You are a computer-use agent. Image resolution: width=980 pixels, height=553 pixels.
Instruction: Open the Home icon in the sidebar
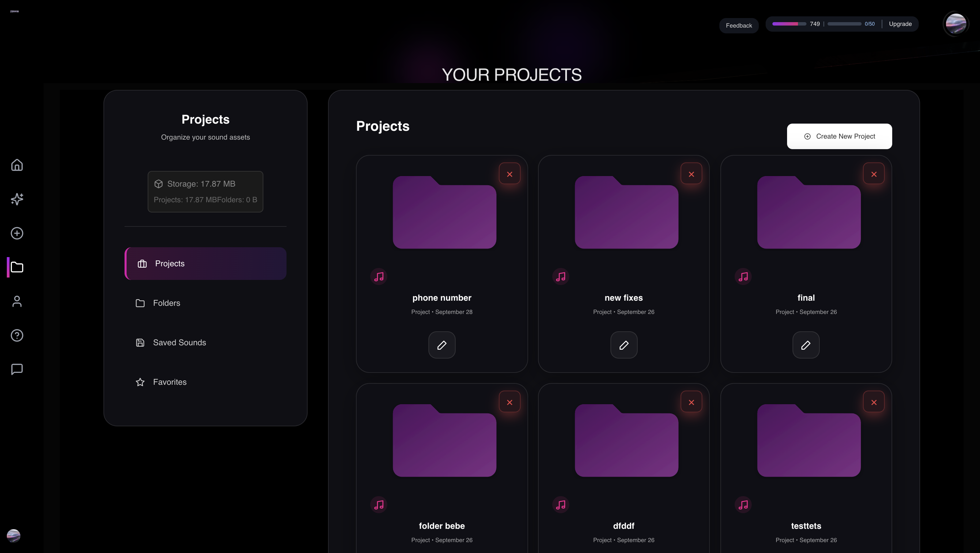[17, 165]
